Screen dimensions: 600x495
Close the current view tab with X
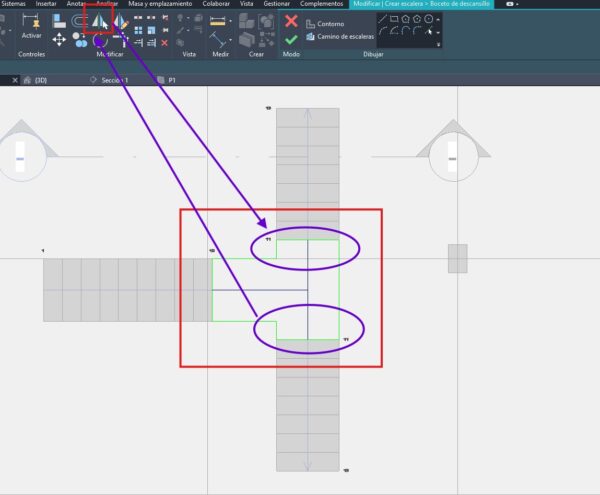coord(14,79)
